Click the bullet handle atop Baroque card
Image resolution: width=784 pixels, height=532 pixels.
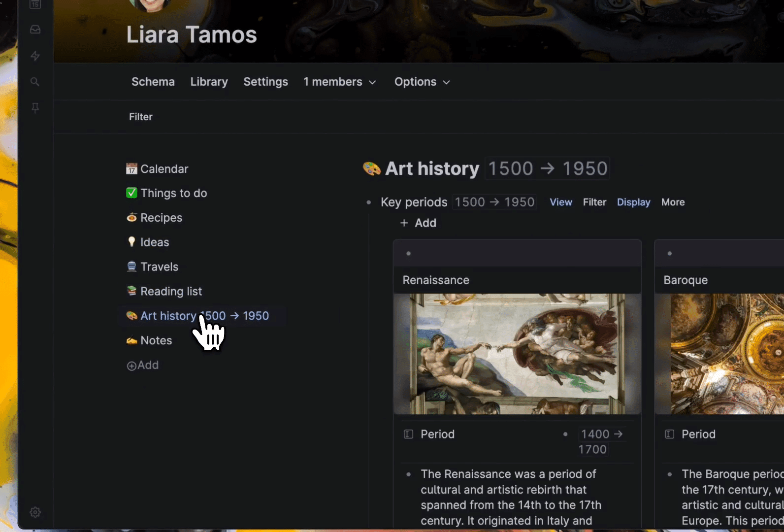(669, 254)
